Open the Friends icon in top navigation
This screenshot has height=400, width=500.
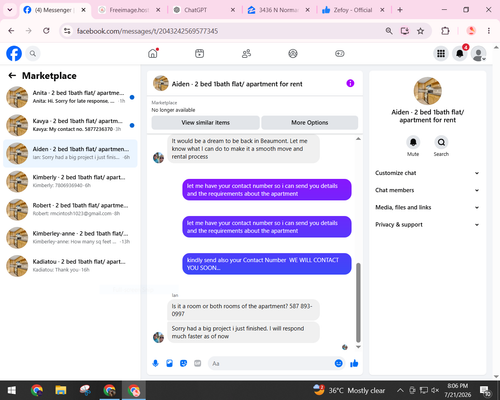pyautogui.click(x=246, y=53)
